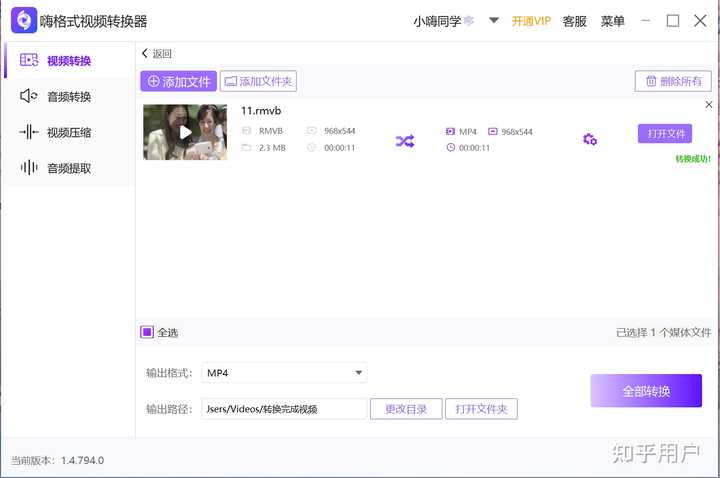Select 音频提取 in the sidebar

69,168
